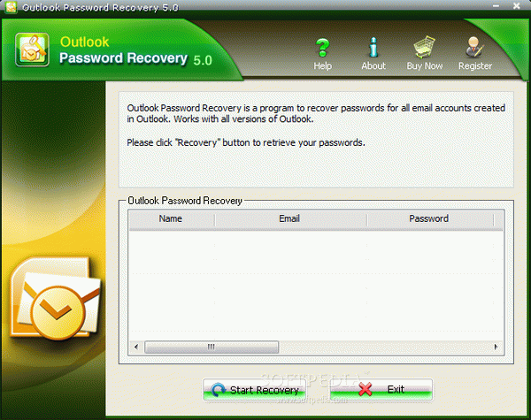The image size is (531, 420).
Task: Click the scrollbar left arrow
Action: [136, 347]
